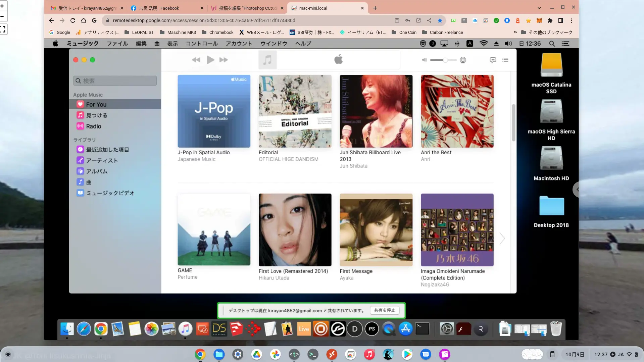The image size is (644, 362).
Task: Open the 編集 menu
Action: tap(141, 43)
